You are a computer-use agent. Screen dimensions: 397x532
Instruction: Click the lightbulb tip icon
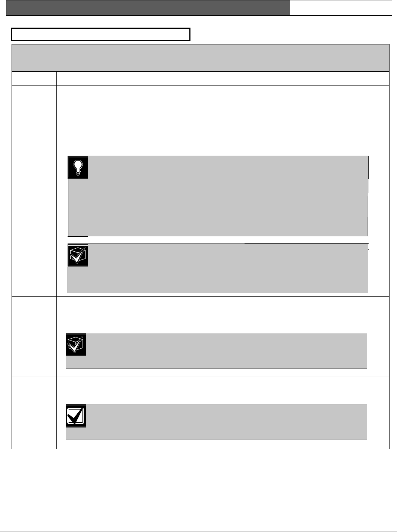[78, 168]
